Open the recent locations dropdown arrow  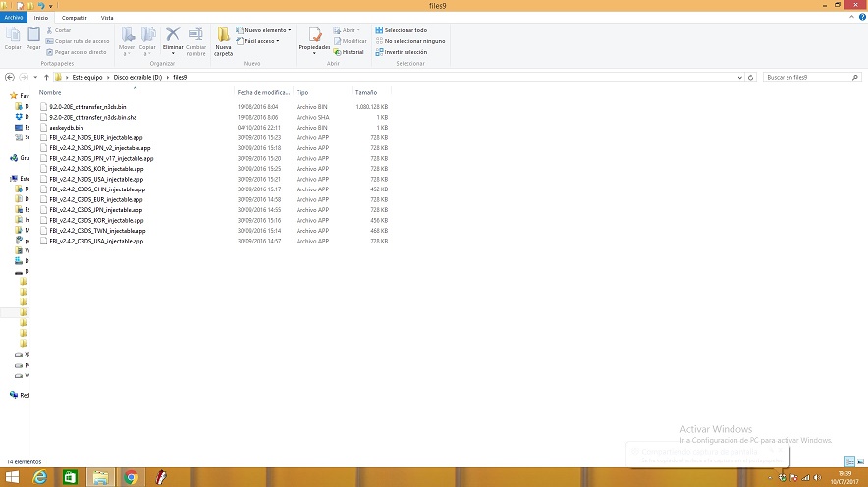[34, 77]
